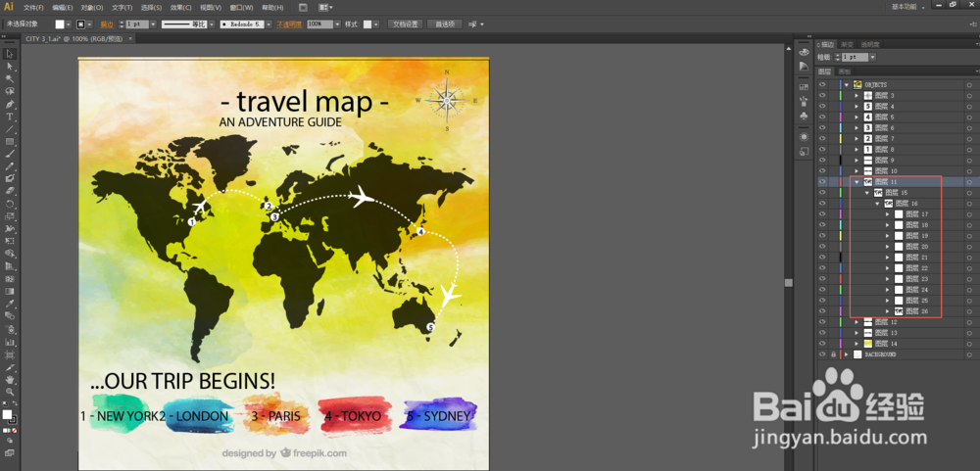Open the opacity 100% dropdown
The height and width of the screenshot is (471, 980).
(x=337, y=24)
